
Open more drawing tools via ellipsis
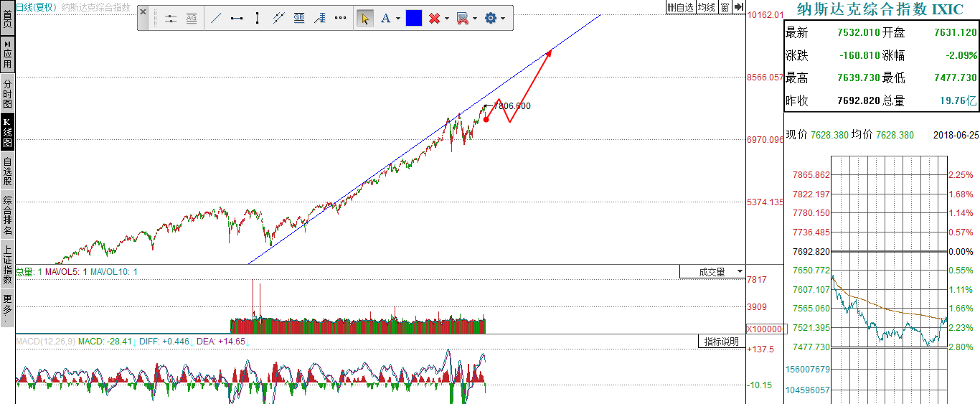coord(341,19)
